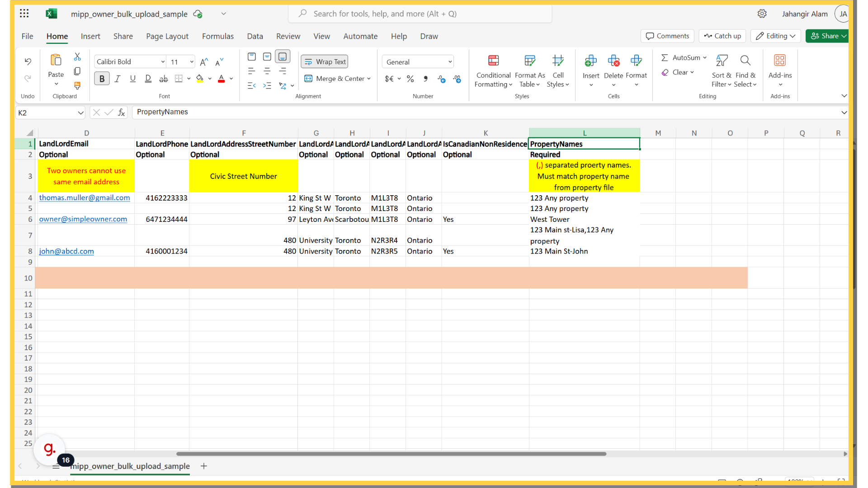
Task: Switch to the Automate tab
Action: pos(360,36)
